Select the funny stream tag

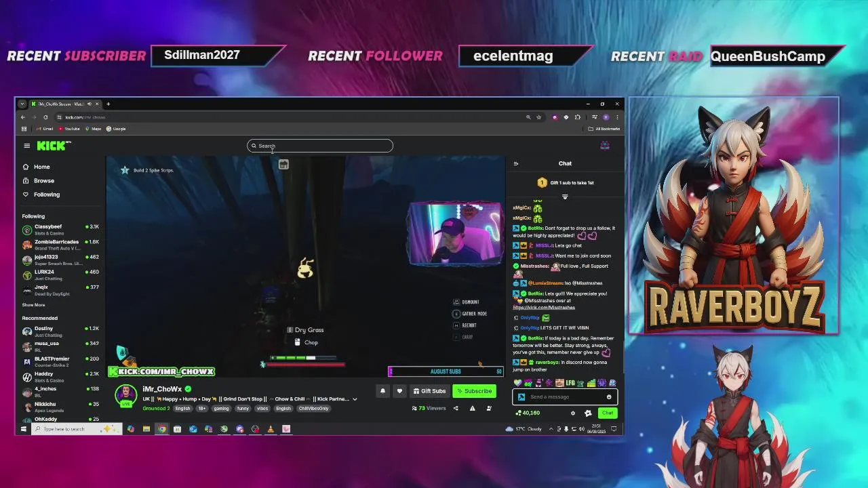(243, 409)
